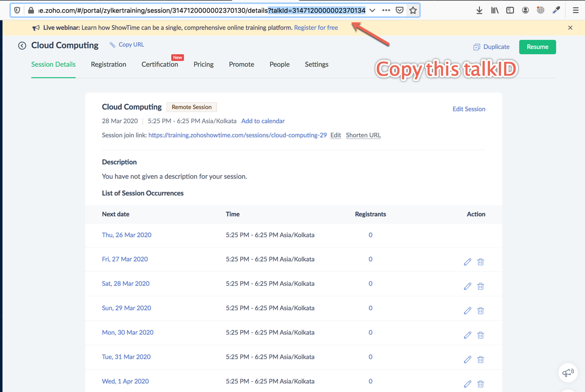585x392 pixels.
Task: Click Edit next to session join link
Action: point(336,135)
